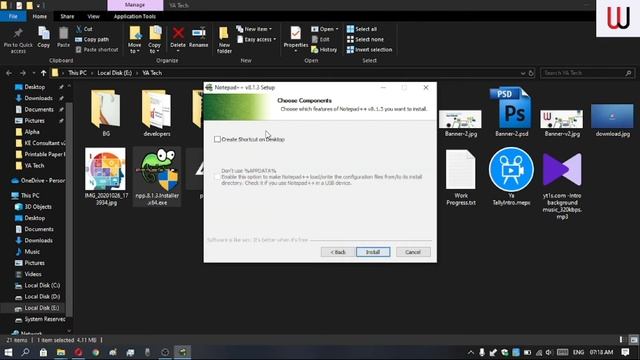Click This PC in address breadcrumb
640x360 pixels.
coord(78,73)
